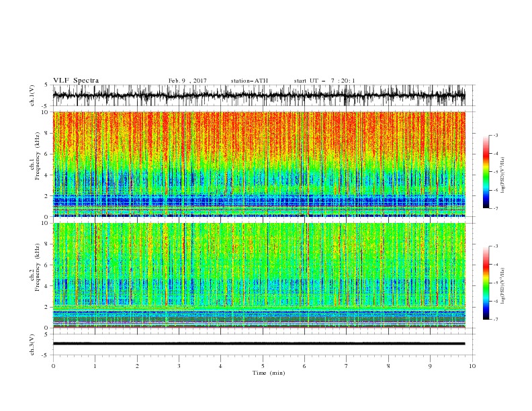Screen dimensions: 532x411
Task: Click the '-5' label on ch.1 color bar
Action: 495,172
